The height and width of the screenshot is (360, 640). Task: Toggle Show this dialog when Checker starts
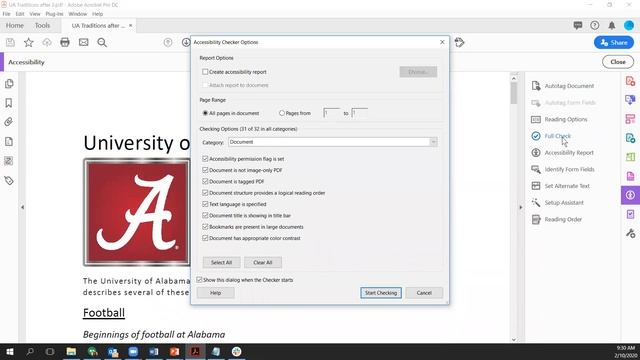pyautogui.click(x=199, y=280)
